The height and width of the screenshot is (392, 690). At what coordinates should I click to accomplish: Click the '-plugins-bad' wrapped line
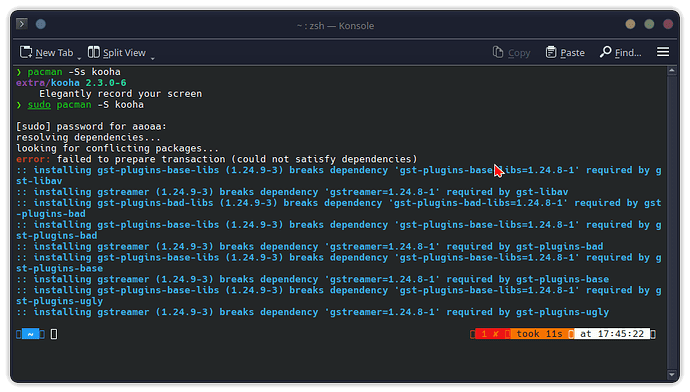pos(51,214)
